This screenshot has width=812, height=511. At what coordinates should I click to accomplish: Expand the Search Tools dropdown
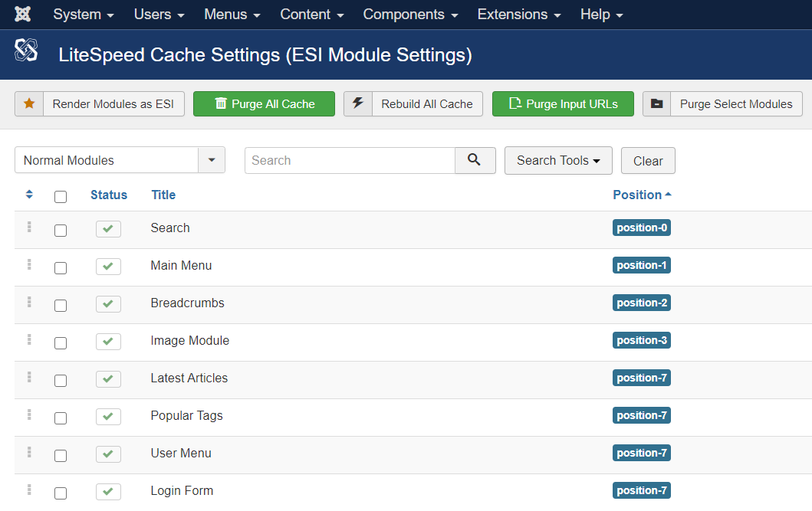(558, 160)
